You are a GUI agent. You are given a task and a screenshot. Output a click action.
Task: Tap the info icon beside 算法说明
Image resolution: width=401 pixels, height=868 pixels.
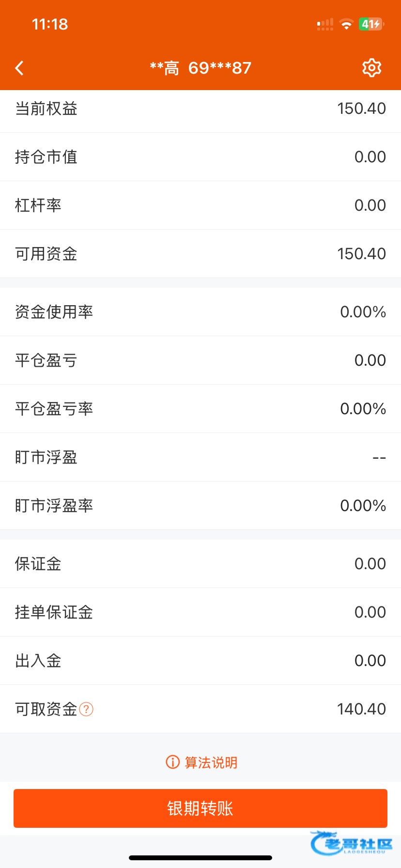coord(172,762)
